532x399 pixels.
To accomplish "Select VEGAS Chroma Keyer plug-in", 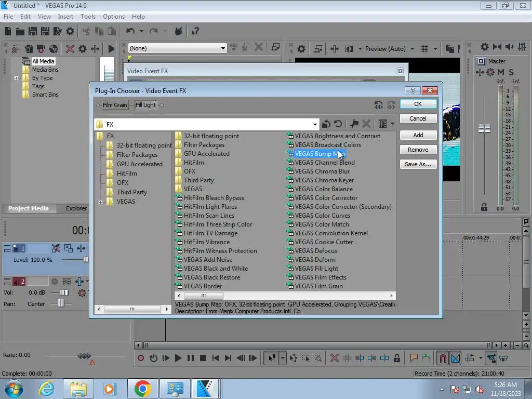I will coord(324,180).
